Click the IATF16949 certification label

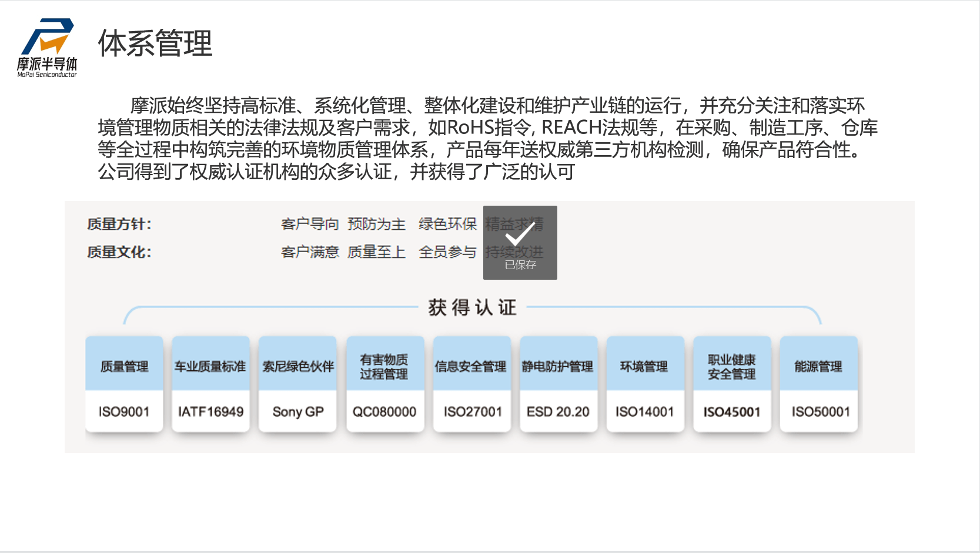pos(210,411)
